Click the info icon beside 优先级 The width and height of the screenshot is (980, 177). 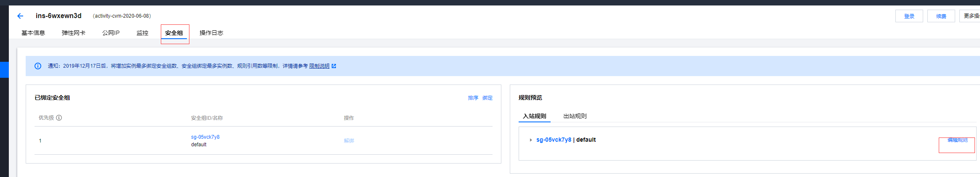59,118
